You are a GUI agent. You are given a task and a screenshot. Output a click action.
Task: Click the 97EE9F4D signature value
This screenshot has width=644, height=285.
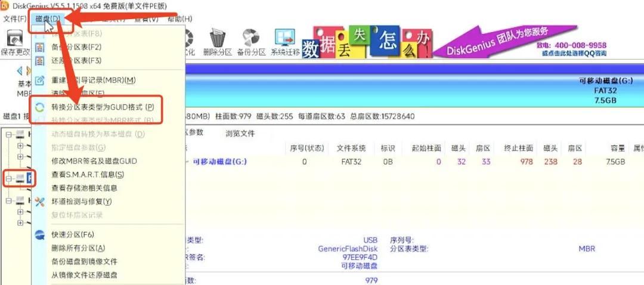click(x=360, y=258)
